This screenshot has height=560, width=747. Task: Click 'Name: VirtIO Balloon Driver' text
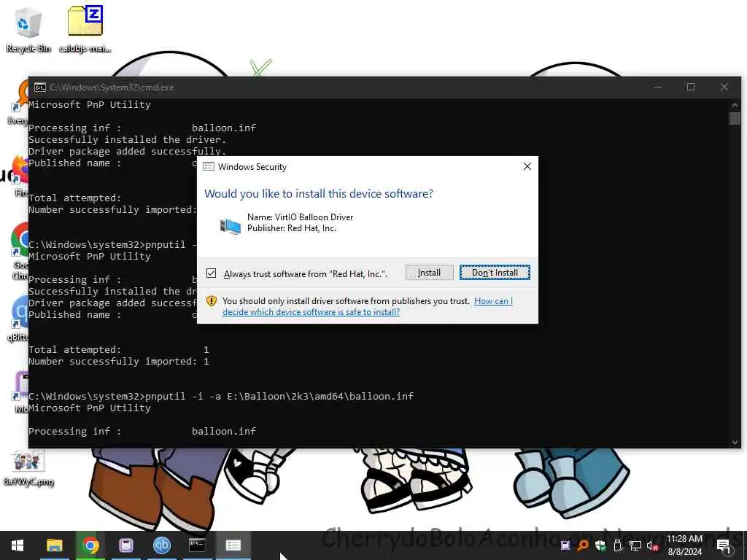[300, 217]
